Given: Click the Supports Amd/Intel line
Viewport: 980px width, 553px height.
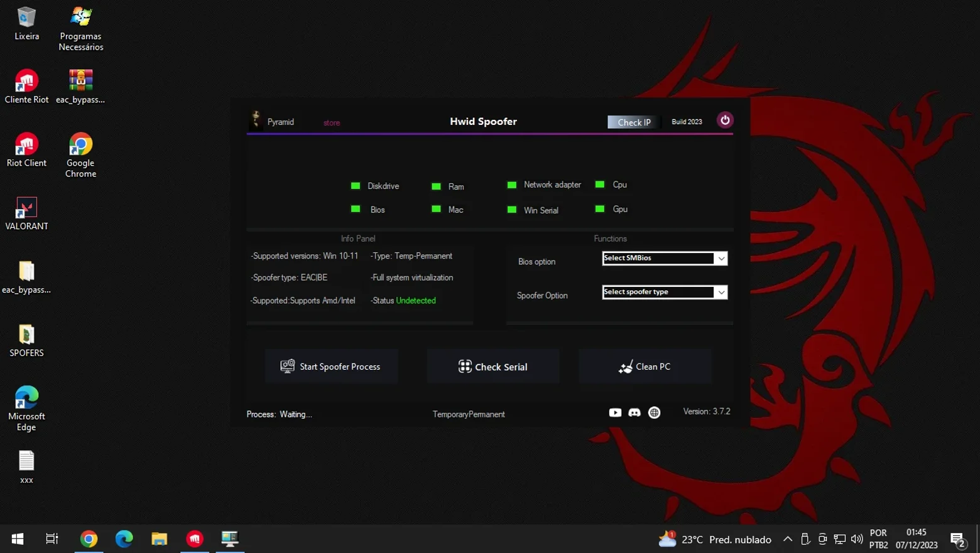Looking at the screenshot, I should [303, 301].
